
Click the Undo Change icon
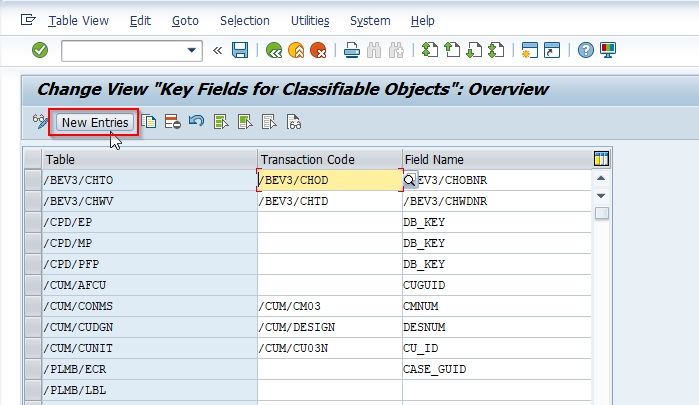pyautogui.click(x=196, y=121)
